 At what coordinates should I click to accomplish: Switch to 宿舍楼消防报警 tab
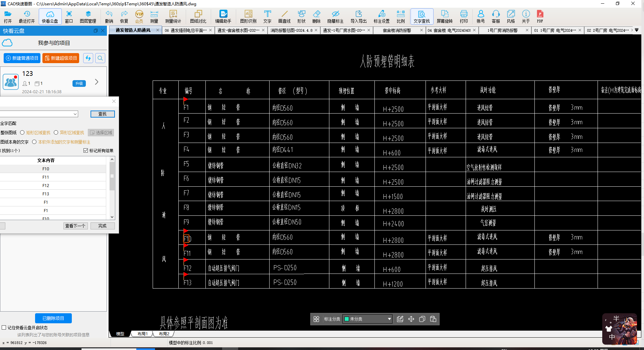tap(397, 30)
